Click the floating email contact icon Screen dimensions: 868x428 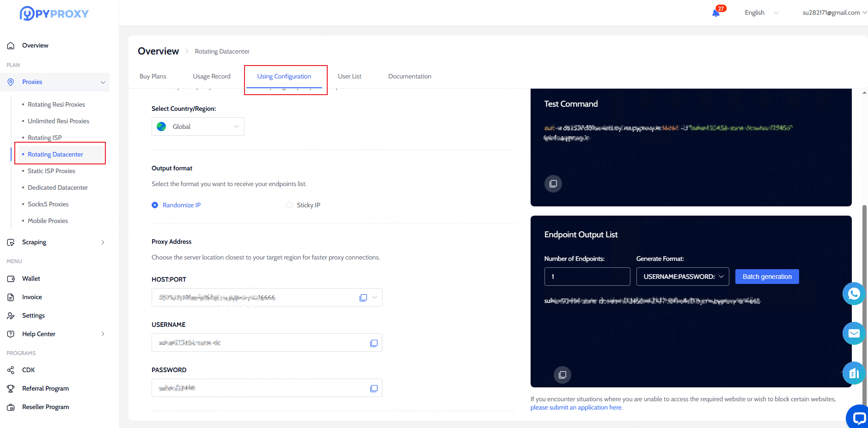coord(853,333)
